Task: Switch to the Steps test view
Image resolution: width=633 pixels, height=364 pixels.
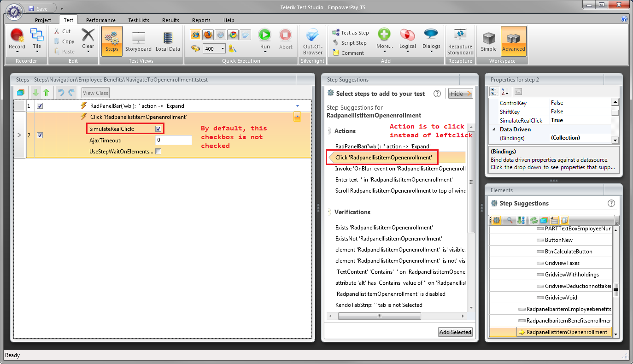Action: 112,41
